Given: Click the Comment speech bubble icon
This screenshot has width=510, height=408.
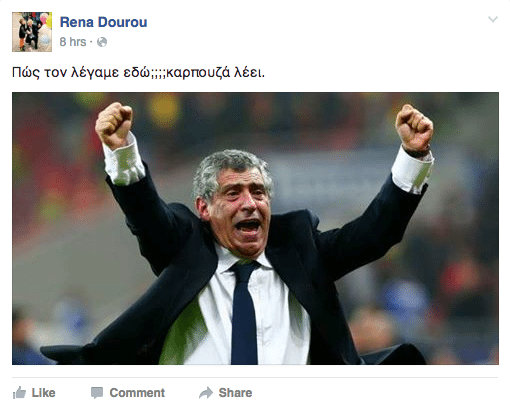Looking at the screenshot, I should [x=97, y=393].
